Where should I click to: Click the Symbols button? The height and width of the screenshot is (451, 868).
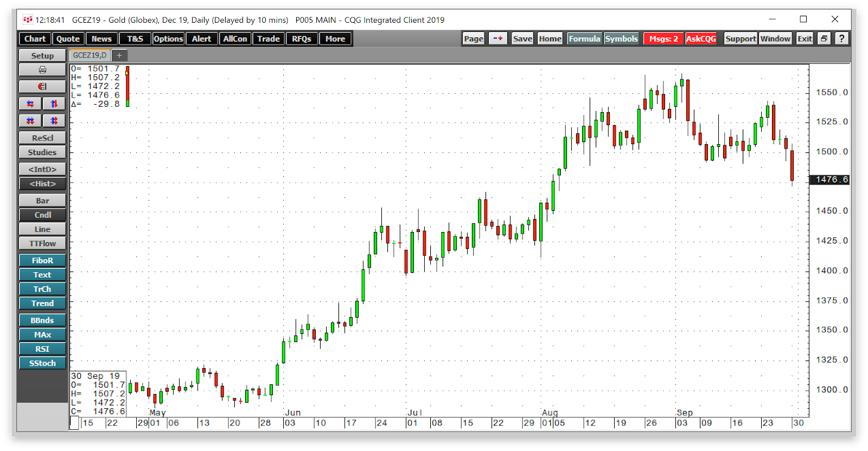pyautogui.click(x=622, y=38)
